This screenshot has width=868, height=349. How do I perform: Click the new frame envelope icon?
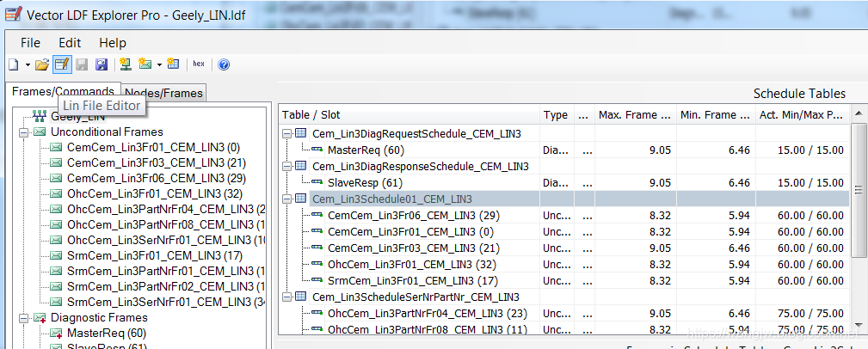(x=145, y=64)
